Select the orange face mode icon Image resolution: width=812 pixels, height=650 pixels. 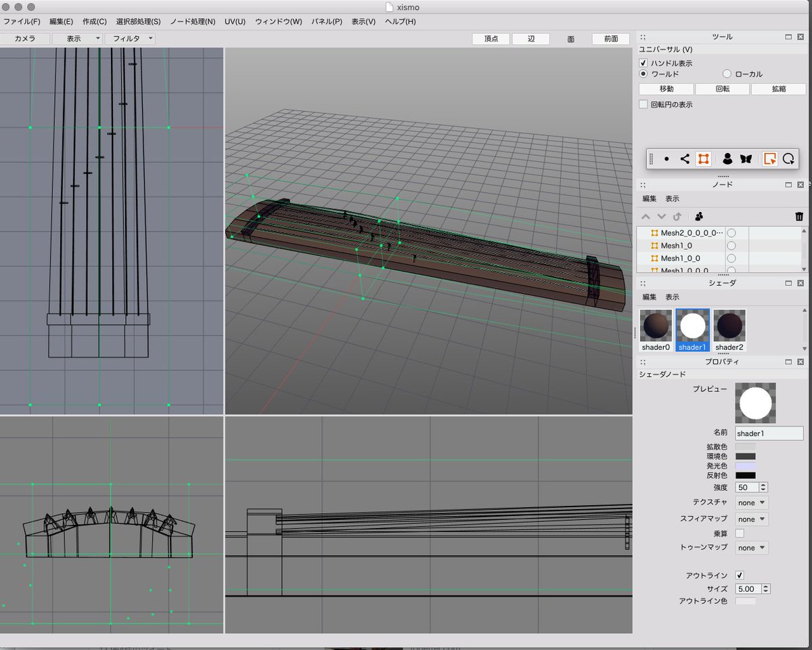click(x=704, y=159)
